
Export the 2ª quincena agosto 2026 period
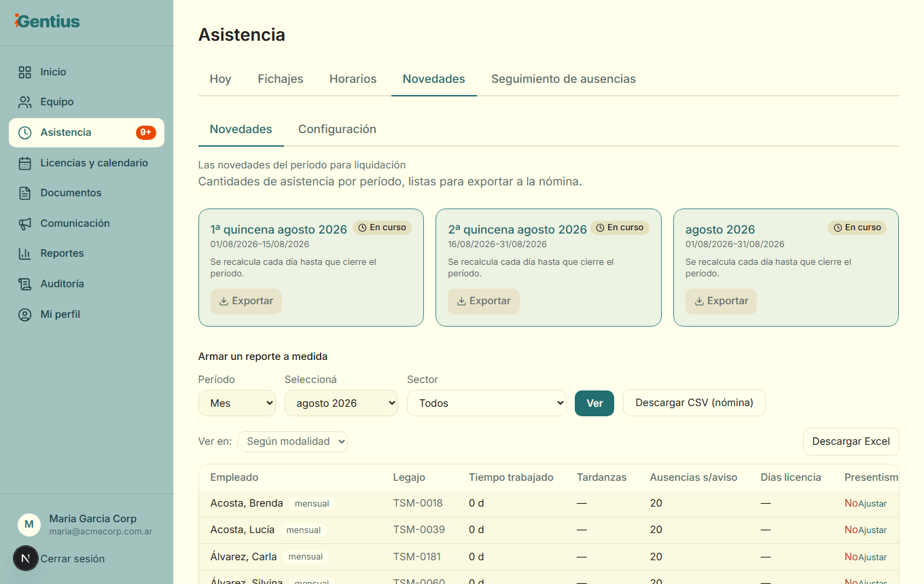(483, 301)
